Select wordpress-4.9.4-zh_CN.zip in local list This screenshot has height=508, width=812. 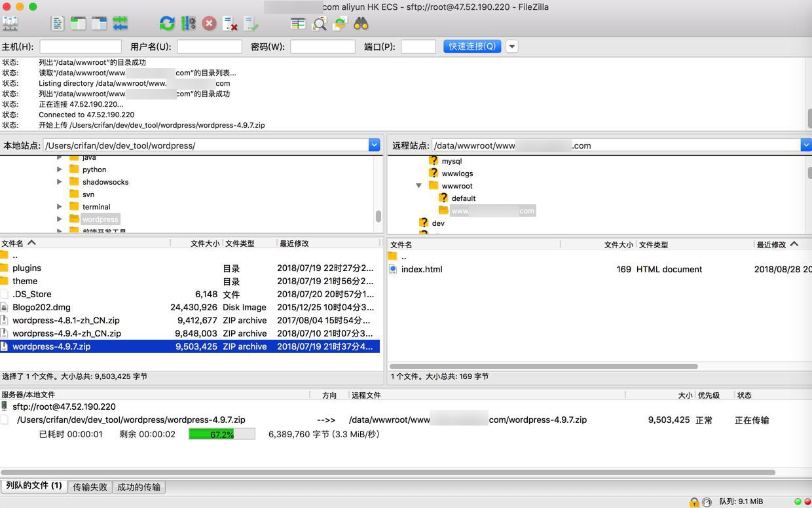pyautogui.click(x=190, y=333)
